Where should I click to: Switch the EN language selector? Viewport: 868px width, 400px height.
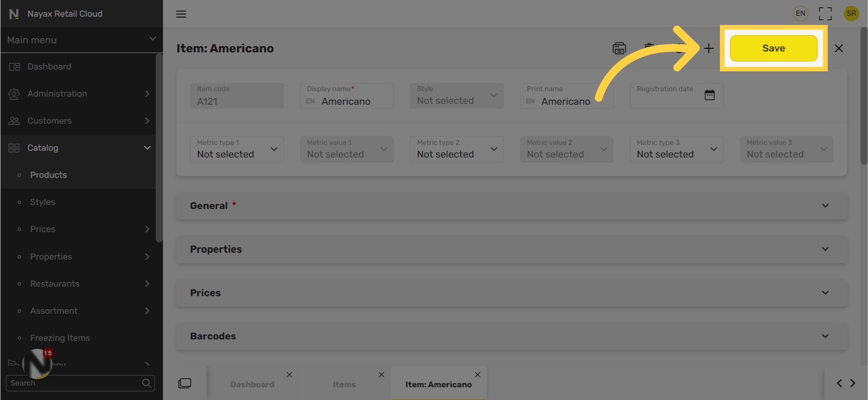point(800,14)
